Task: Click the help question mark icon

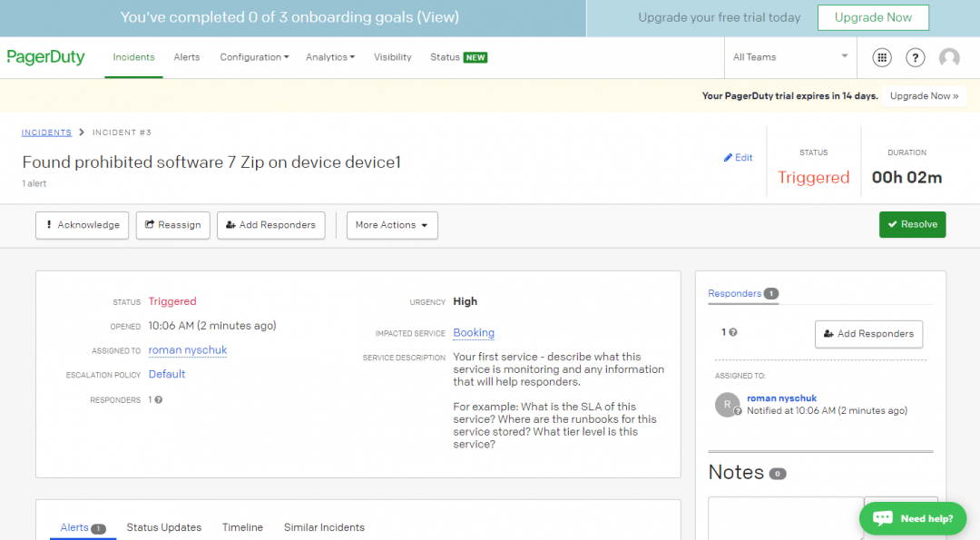Action: point(915,57)
